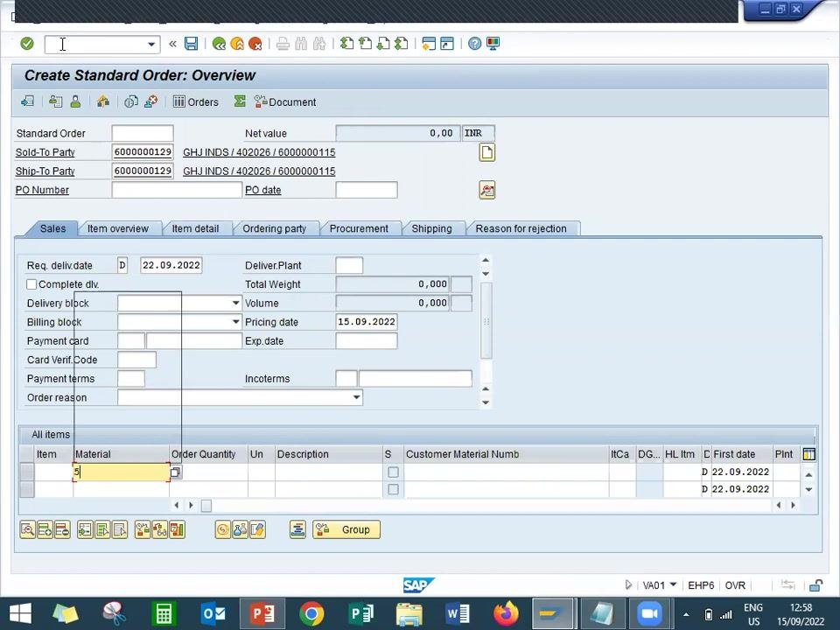This screenshot has width=840, height=630.
Task: Click the Sold-To Party label link
Action: click(x=45, y=152)
